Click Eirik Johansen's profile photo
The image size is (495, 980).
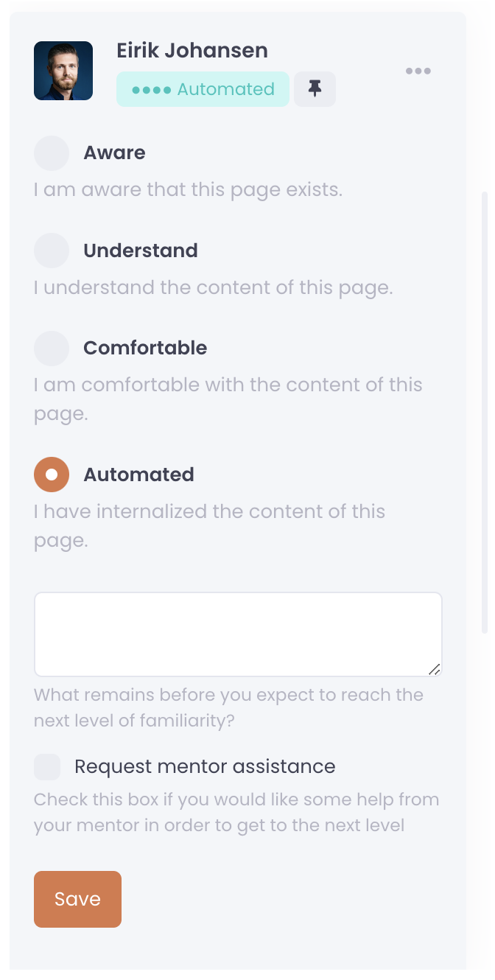coord(63,71)
